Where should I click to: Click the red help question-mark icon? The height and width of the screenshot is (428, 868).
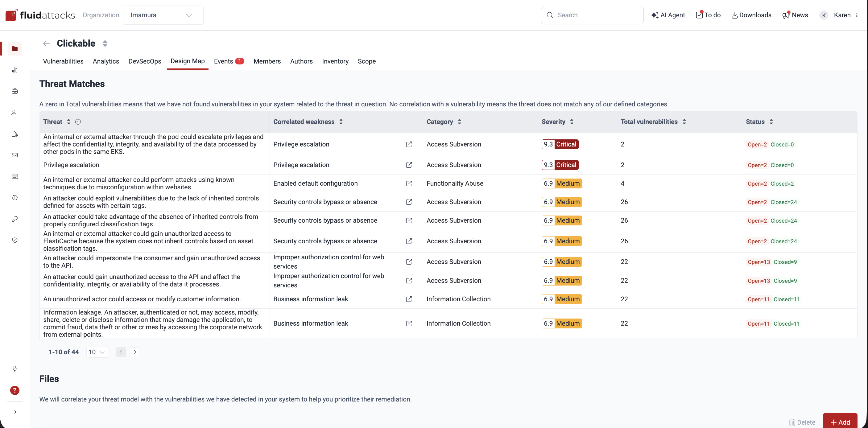[x=15, y=391]
